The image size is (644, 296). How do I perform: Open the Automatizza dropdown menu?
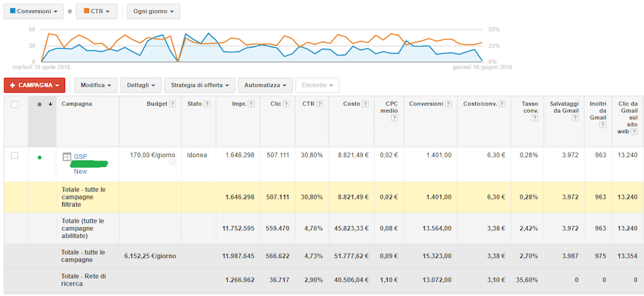coord(265,86)
